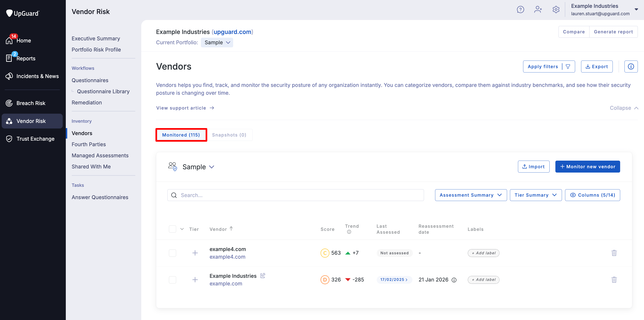
Task: Add tier via plus for example4.com
Action: (x=195, y=253)
